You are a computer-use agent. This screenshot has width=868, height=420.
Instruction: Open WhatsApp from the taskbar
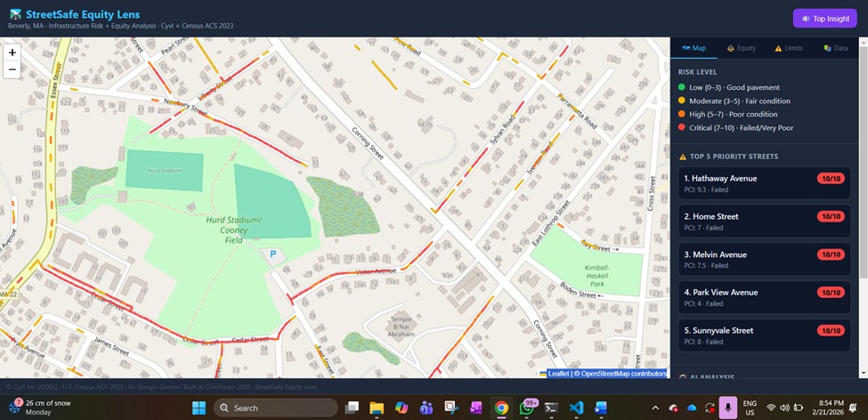(526, 408)
